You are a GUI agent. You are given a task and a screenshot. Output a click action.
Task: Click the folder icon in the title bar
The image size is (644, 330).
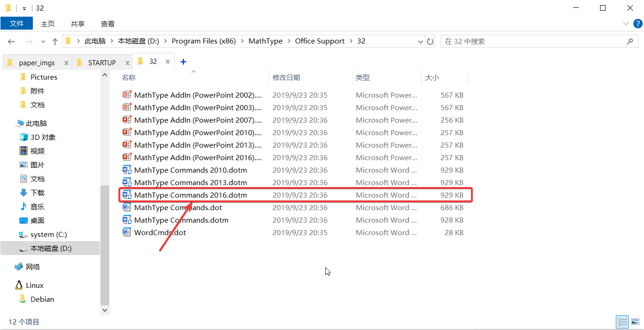click(8, 8)
